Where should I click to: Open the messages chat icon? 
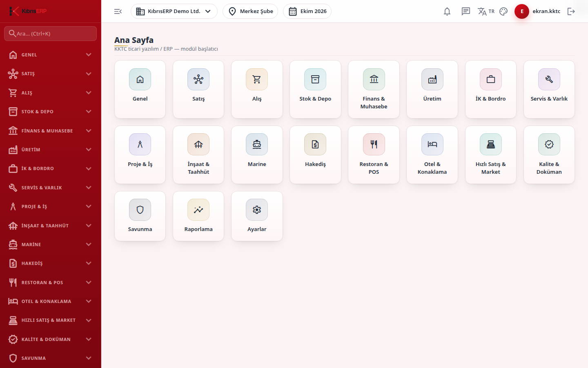click(466, 11)
